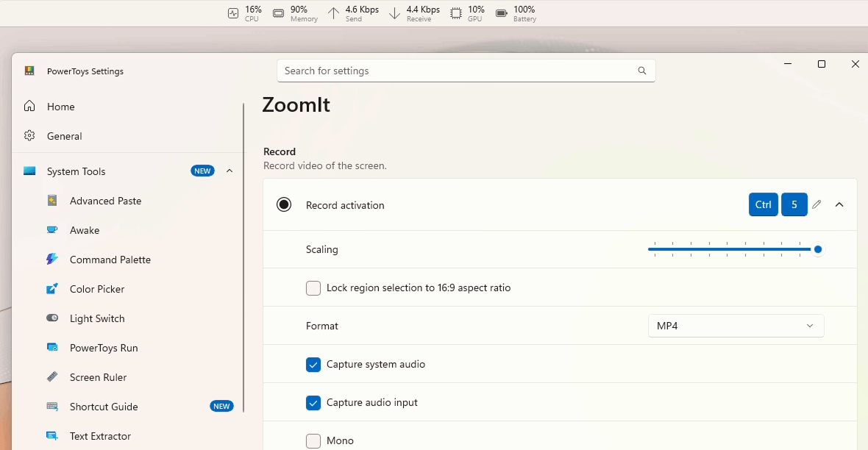Click the Scaling slider thumb
This screenshot has width=868, height=450.
click(x=818, y=249)
